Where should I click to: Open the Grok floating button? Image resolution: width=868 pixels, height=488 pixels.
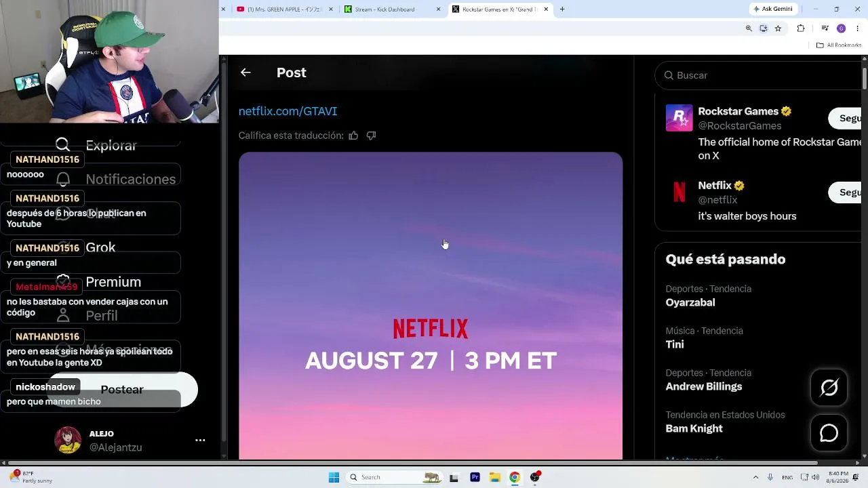(829, 388)
